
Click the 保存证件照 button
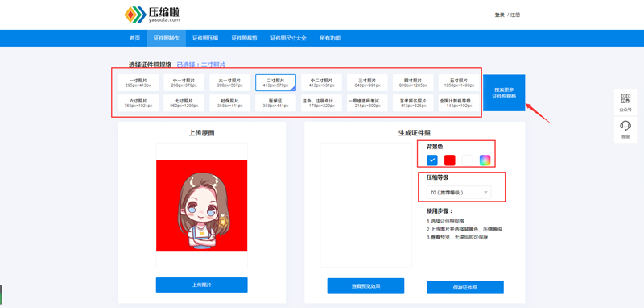(465, 287)
